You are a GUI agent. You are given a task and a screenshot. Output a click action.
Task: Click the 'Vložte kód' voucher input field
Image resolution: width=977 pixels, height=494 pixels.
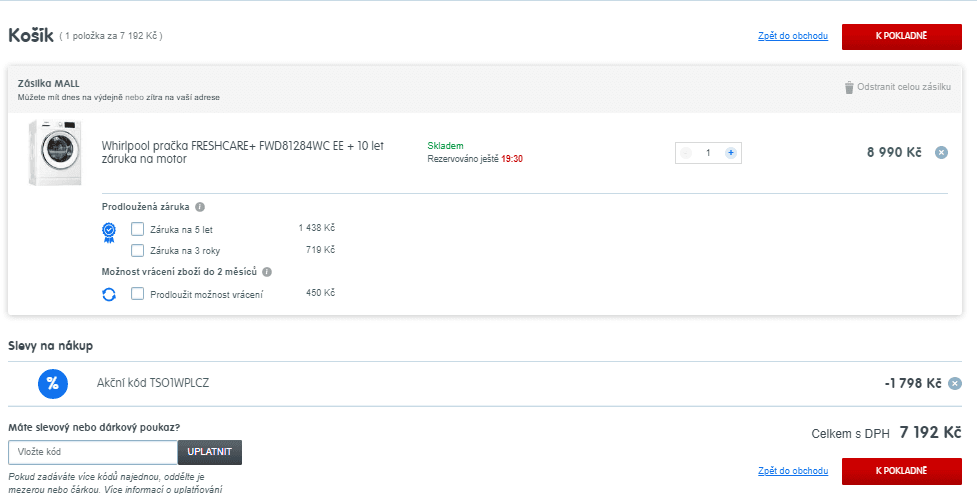[93, 452]
